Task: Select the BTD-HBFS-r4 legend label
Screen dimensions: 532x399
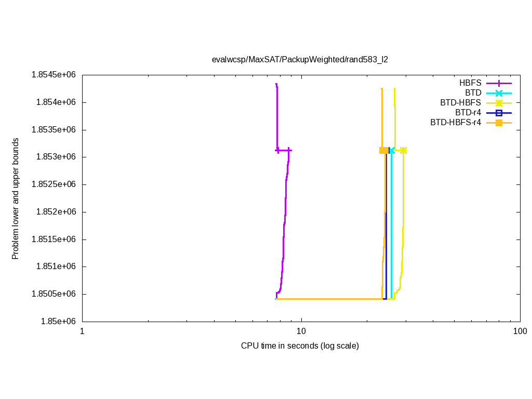Action: (x=455, y=123)
